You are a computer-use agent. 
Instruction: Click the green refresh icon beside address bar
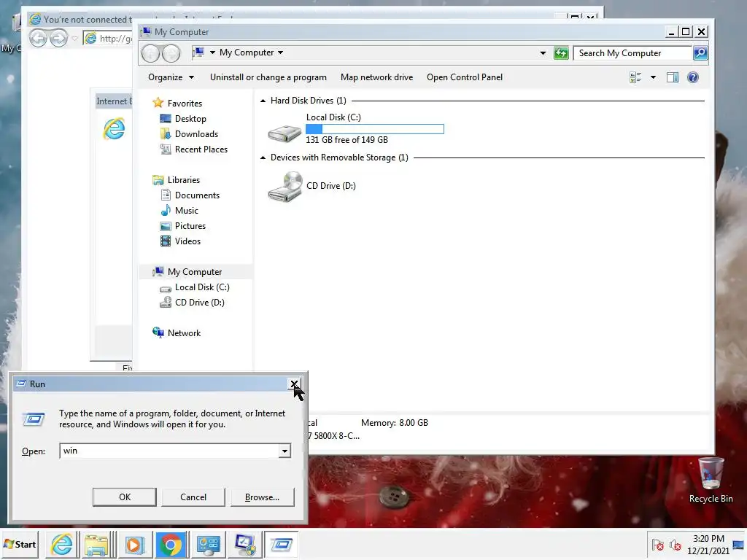[x=561, y=52]
